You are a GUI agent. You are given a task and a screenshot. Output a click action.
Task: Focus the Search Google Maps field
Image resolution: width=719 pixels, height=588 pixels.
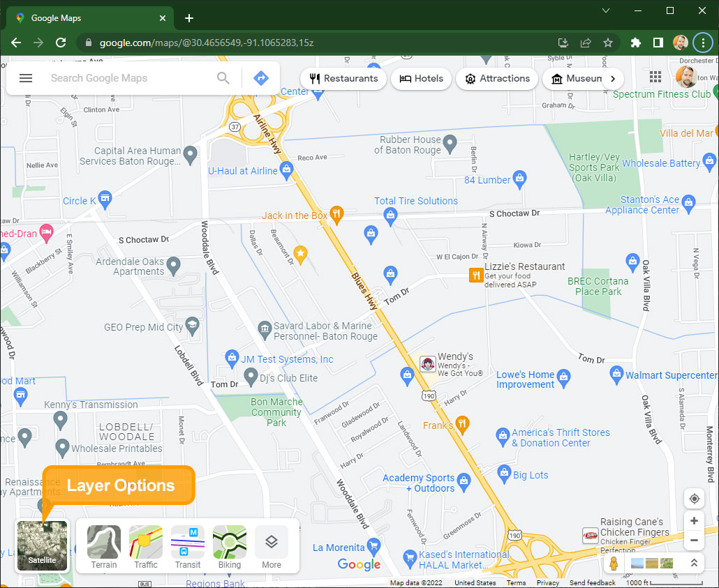coord(132,78)
